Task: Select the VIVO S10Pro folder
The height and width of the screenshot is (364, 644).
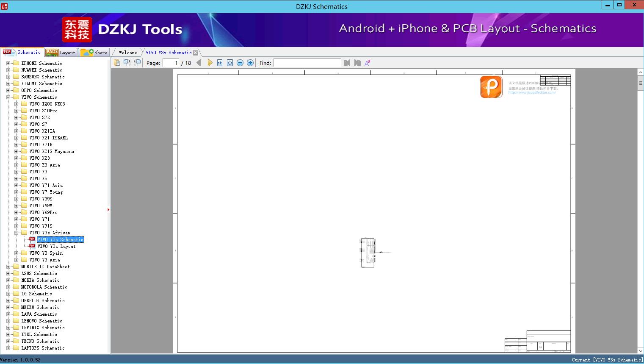Action: 43,111
